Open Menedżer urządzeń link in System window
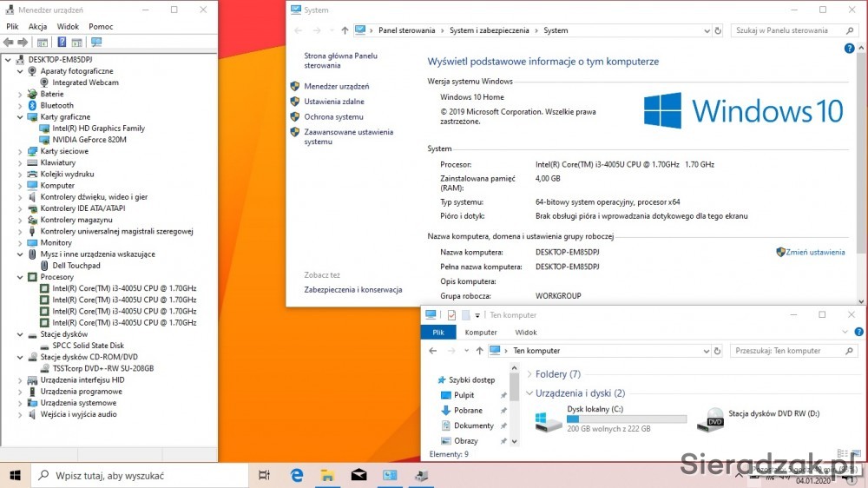Viewport: 868px width, 488px height. 337,87
